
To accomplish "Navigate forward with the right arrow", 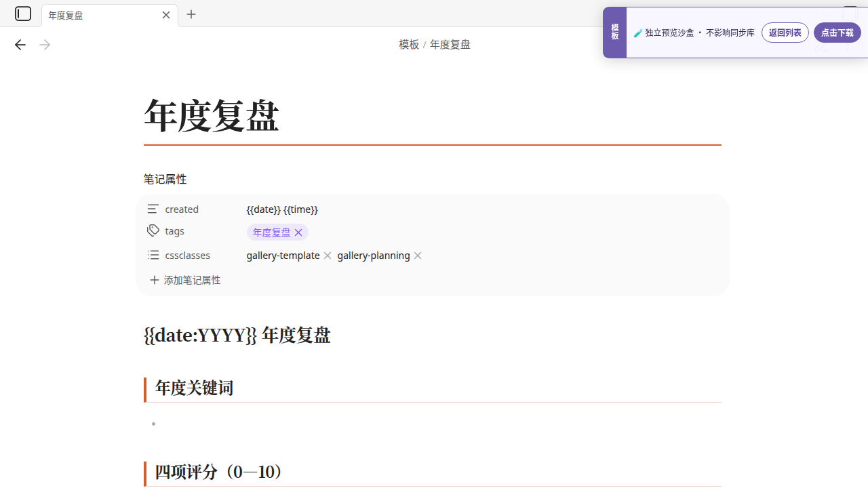I will click(45, 45).
